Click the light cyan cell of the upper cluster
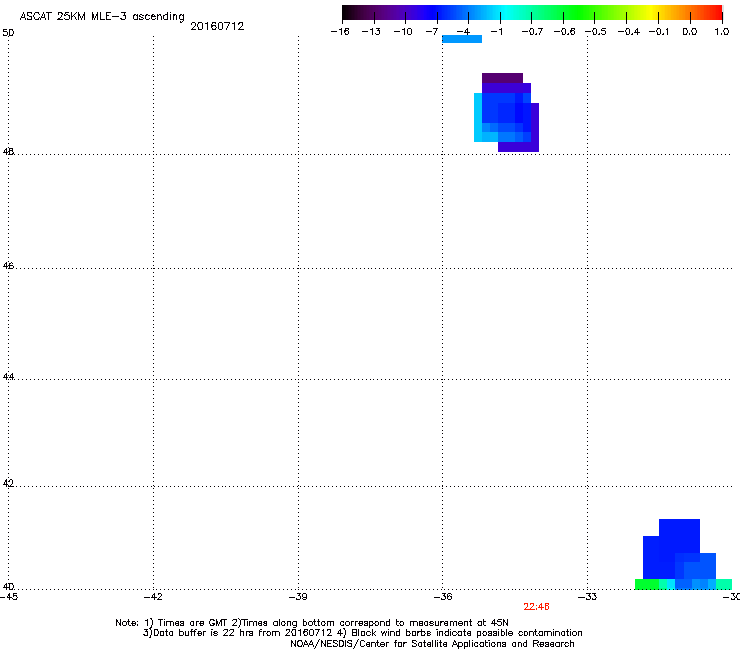 pyautogui.click(x=478, y=117)
